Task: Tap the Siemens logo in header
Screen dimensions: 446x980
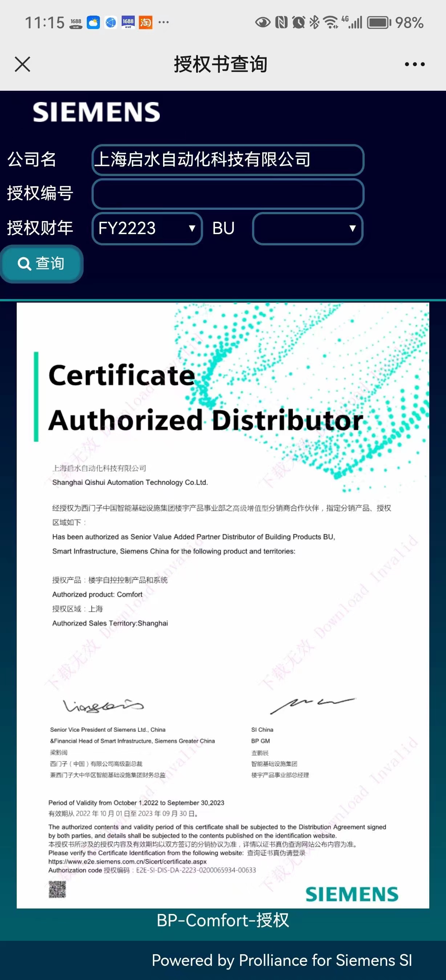Action: click(x=96, y=112)
